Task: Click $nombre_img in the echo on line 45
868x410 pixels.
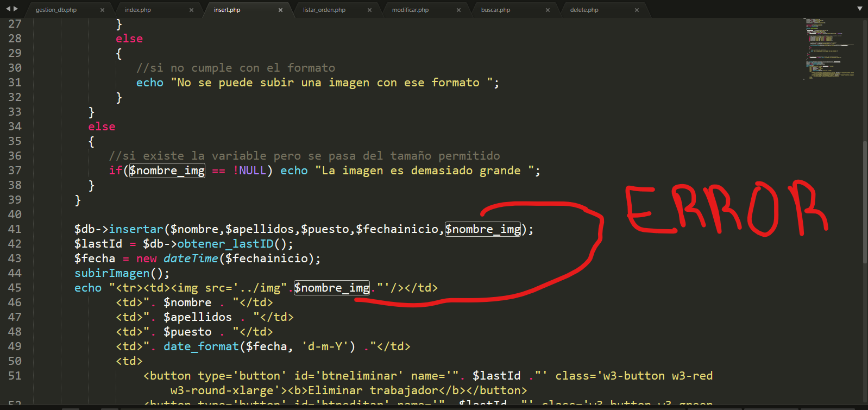Action: (332, 288)
